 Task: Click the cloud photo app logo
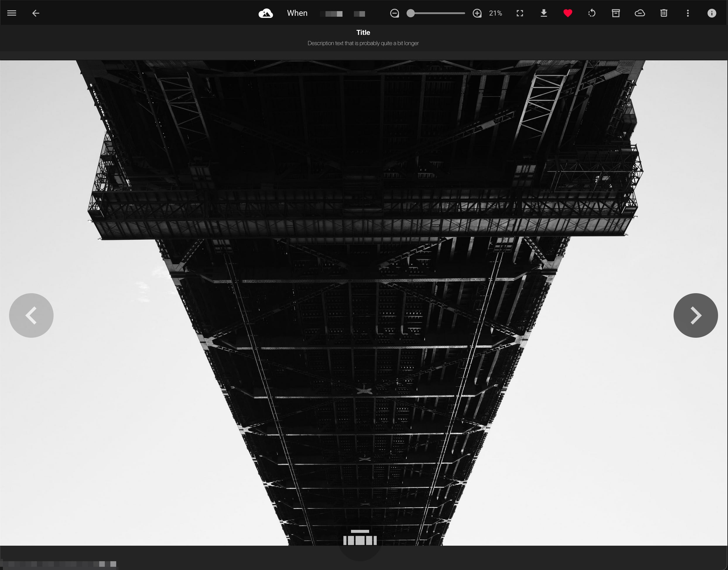(266, 13)
